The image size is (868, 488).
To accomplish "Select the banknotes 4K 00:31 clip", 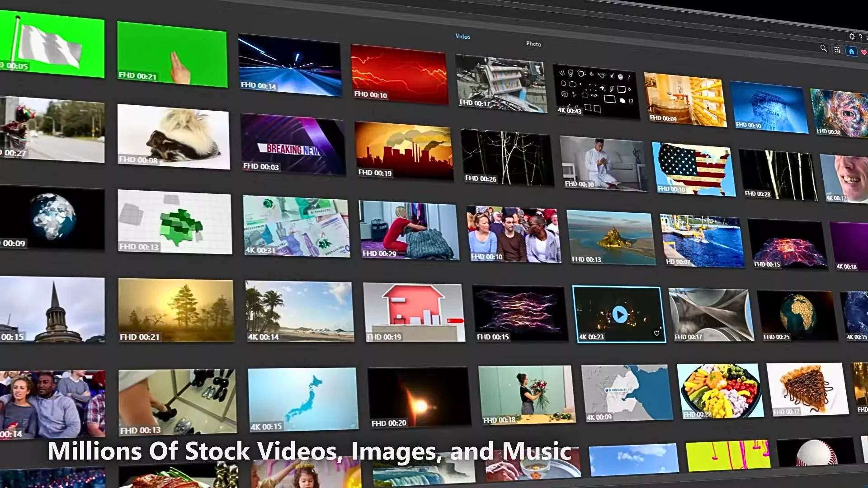I will [296, 226].
